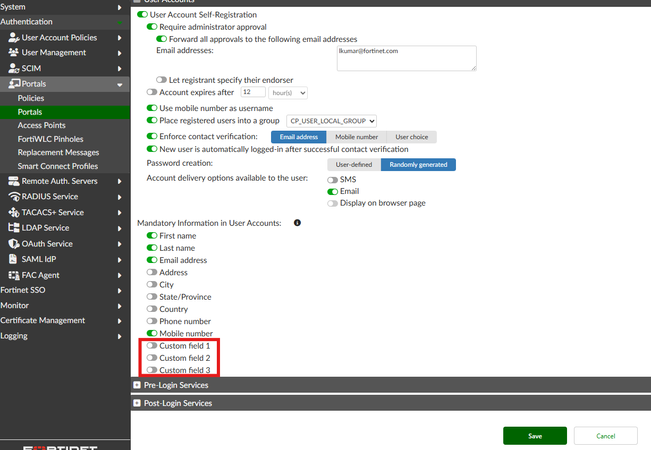Click the FAC Agent icon
The width and height of the screenshot is (651, 450).
click(14, 275)
